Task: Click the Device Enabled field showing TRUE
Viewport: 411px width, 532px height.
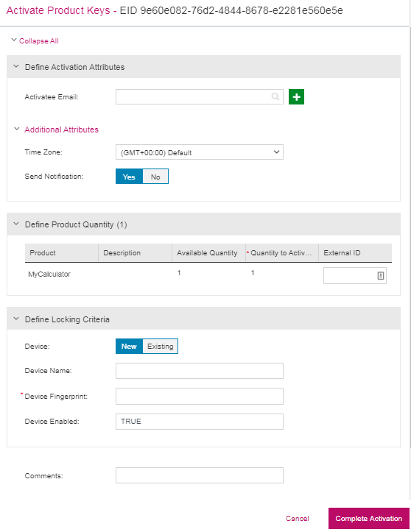Action: pos(200,422)
